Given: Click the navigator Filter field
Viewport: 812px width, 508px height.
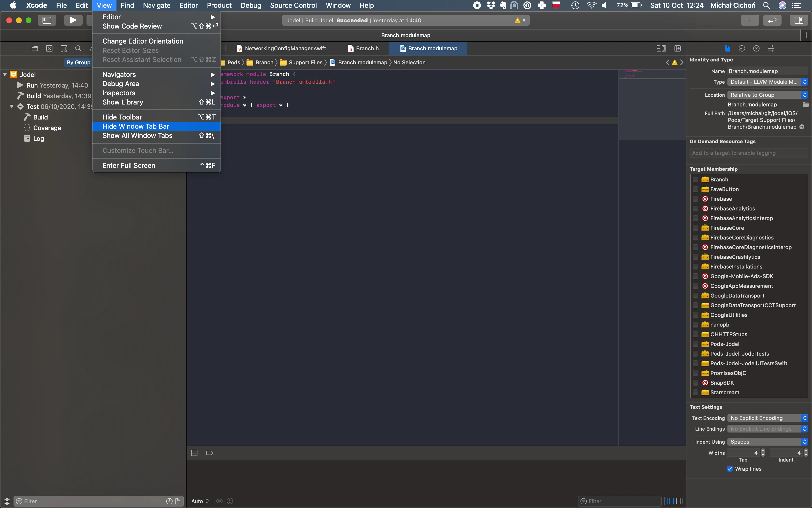Looking at the screenshot, I should [98, 501].
